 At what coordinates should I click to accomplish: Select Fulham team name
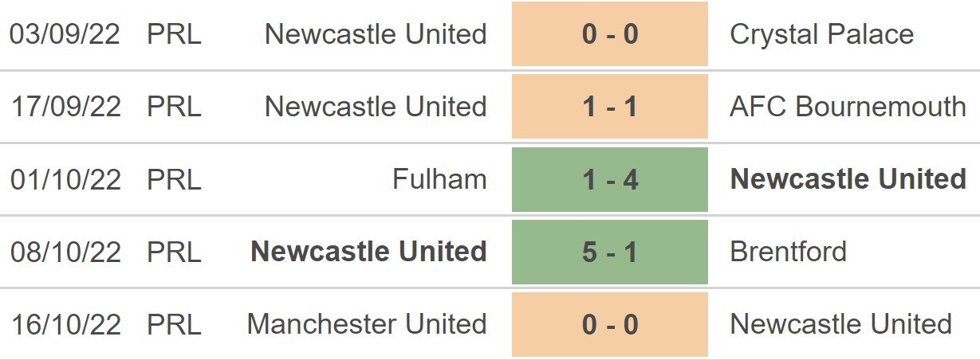[x=439, y=179]
